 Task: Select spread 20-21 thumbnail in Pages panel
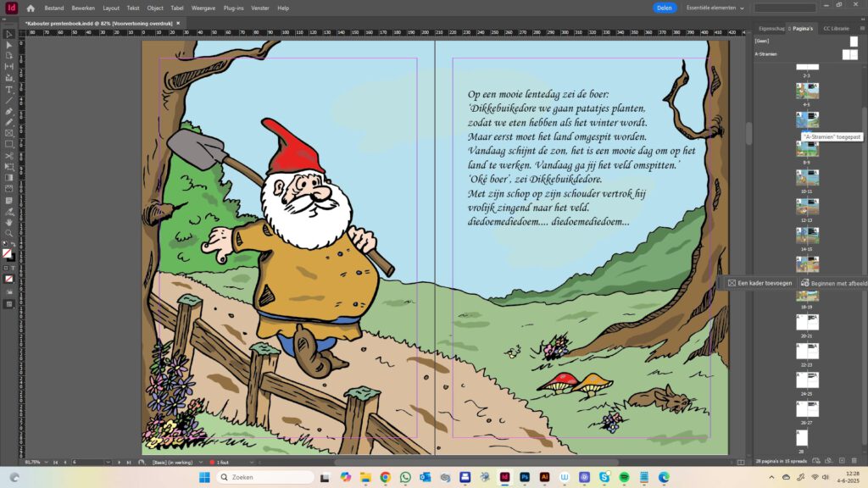click(807, 322)
